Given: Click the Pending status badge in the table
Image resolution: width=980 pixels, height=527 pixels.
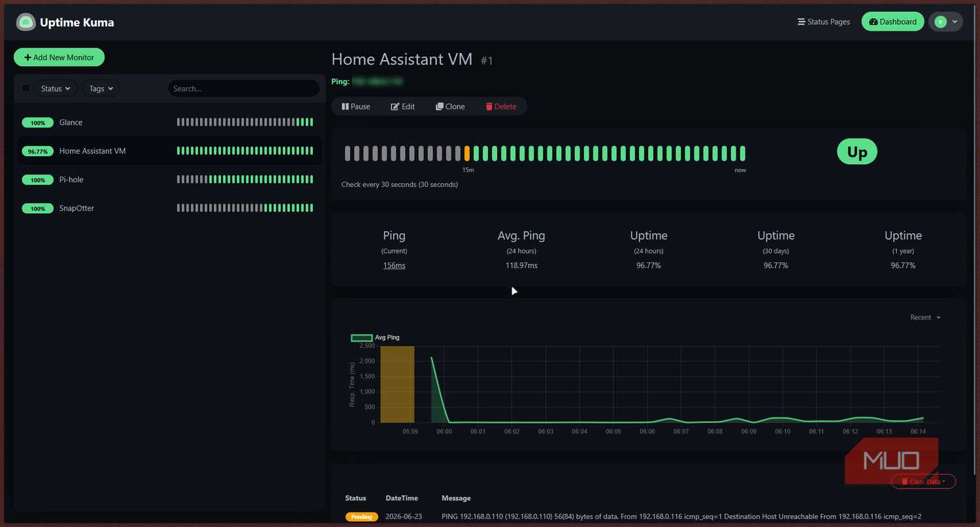Looking at the screenshot, I should [361, 517].
